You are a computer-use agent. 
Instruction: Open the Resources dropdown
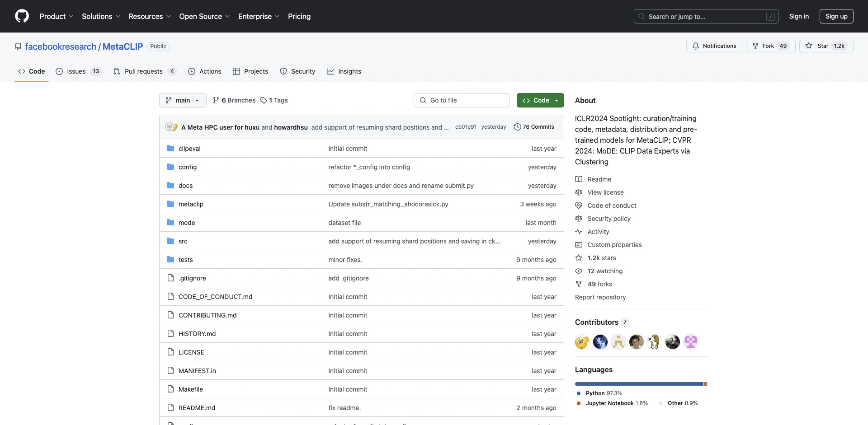pyautogui.click(x=150, y=16)
